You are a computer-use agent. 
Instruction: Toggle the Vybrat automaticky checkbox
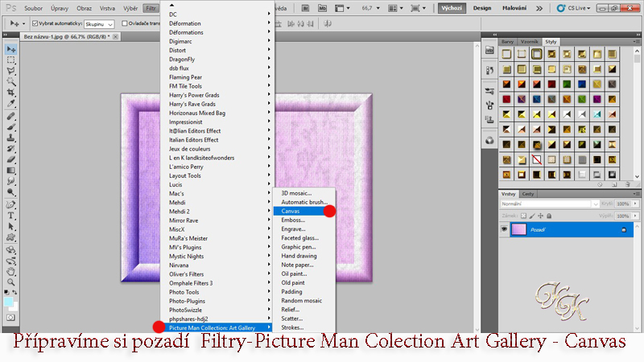(x=35, y=23)
